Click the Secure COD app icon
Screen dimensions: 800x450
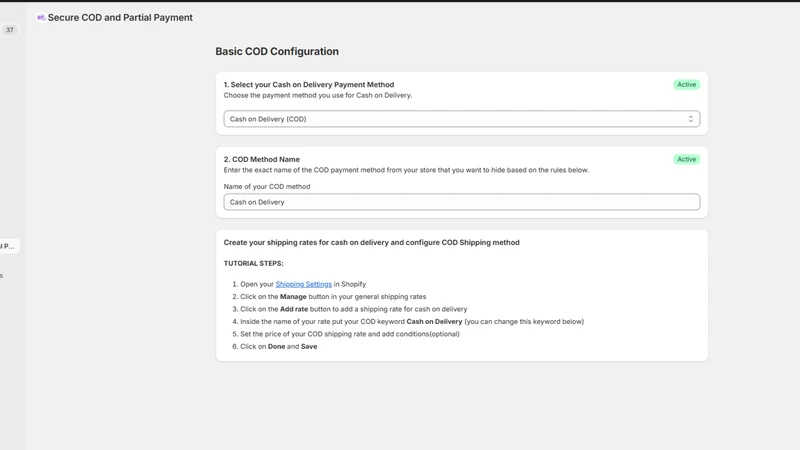click(41, 17)
